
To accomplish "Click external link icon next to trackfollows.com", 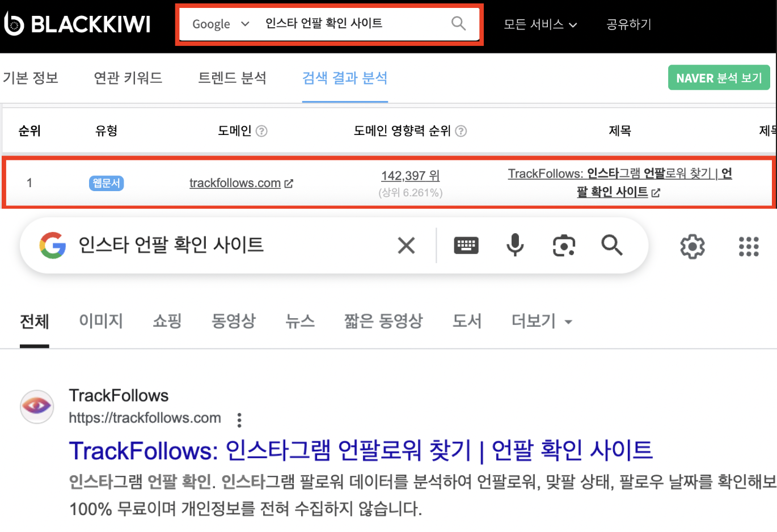I will [289, 184].
